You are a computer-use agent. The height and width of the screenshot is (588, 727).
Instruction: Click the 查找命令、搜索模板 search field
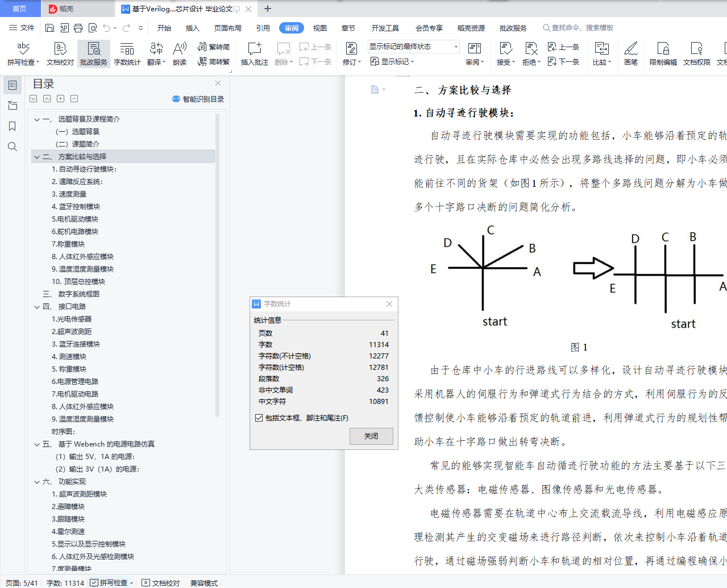tap(578, 28)
